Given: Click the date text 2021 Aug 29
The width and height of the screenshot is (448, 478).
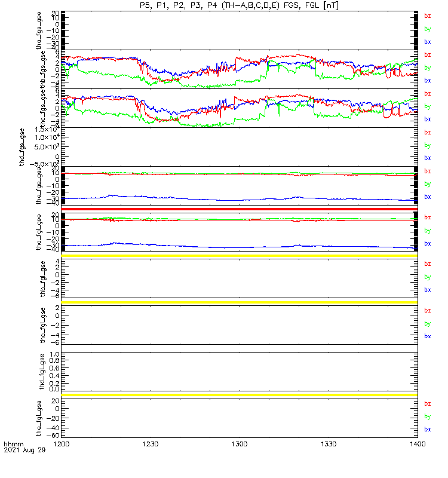Looking at the screenshot, I should [24, 450].
